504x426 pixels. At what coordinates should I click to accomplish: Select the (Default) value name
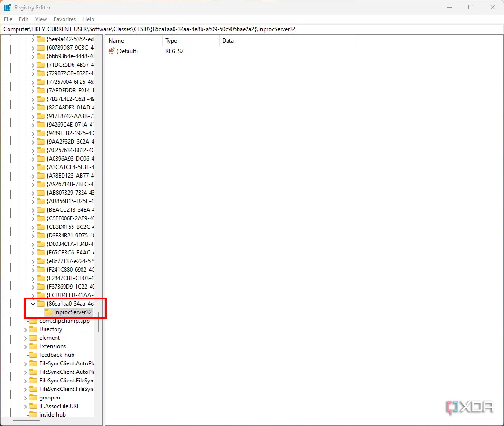click(x=127, y=51)
